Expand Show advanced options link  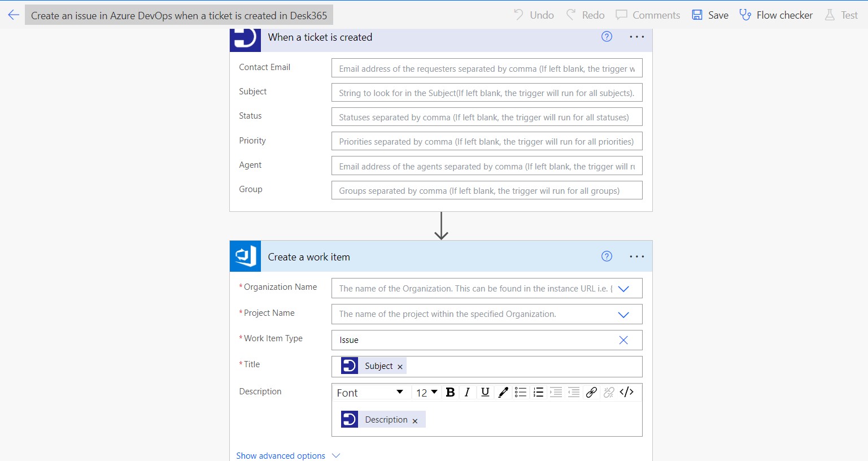tap(281, 455)
